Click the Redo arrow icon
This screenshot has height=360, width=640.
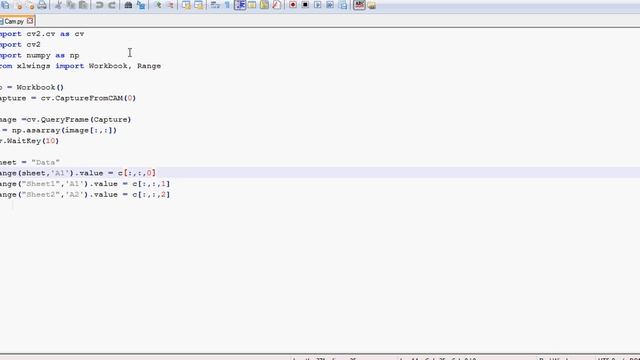(111, 5)
